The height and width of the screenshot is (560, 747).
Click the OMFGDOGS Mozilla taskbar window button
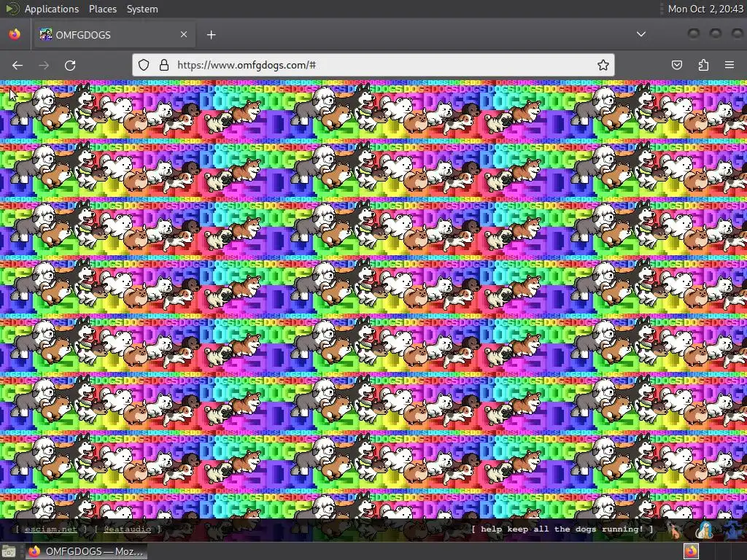point(86,551)
